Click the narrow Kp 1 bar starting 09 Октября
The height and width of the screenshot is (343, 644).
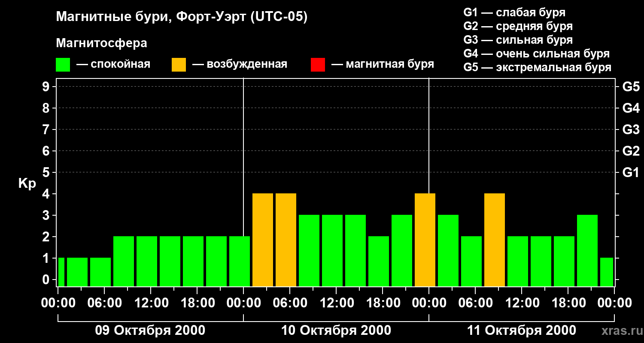[x=61, y=272]
